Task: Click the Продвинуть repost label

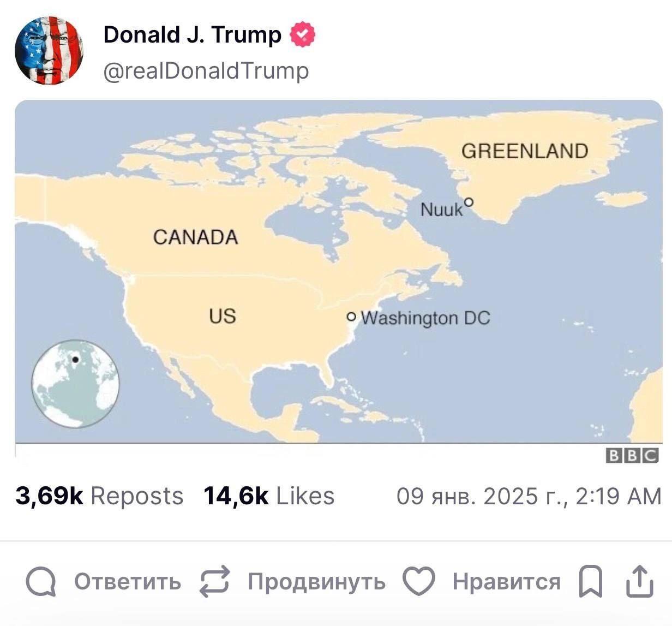Action: click(316, 582)
